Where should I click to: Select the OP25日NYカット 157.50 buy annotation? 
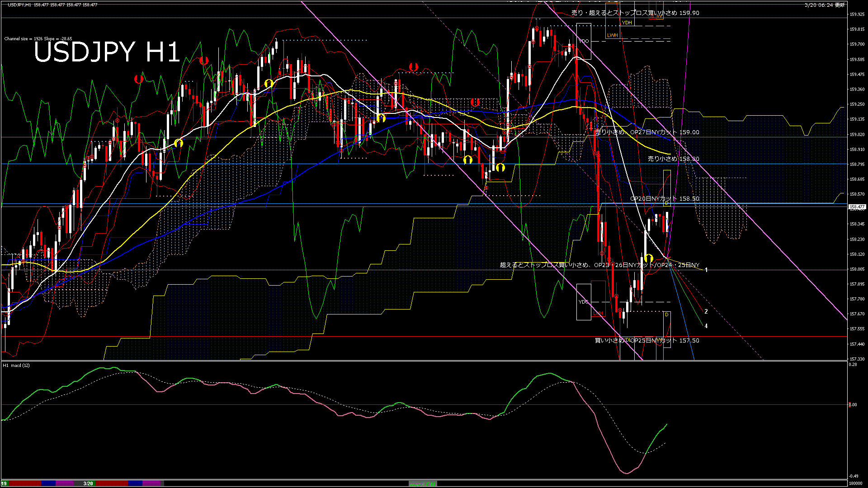click(646, 340)
